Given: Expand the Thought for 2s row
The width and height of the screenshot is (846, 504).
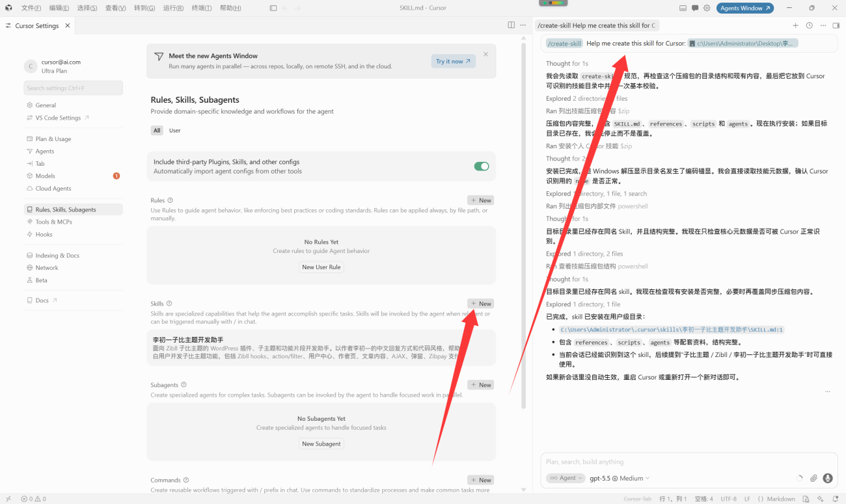Looking at the screenshot, I should 567,159.
